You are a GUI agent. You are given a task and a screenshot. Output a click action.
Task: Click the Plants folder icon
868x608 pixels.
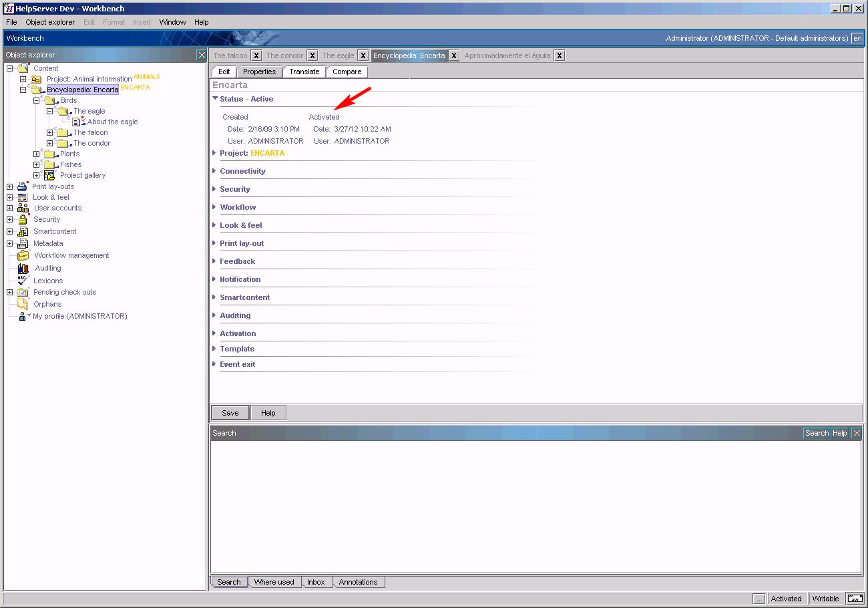(50, 154)
